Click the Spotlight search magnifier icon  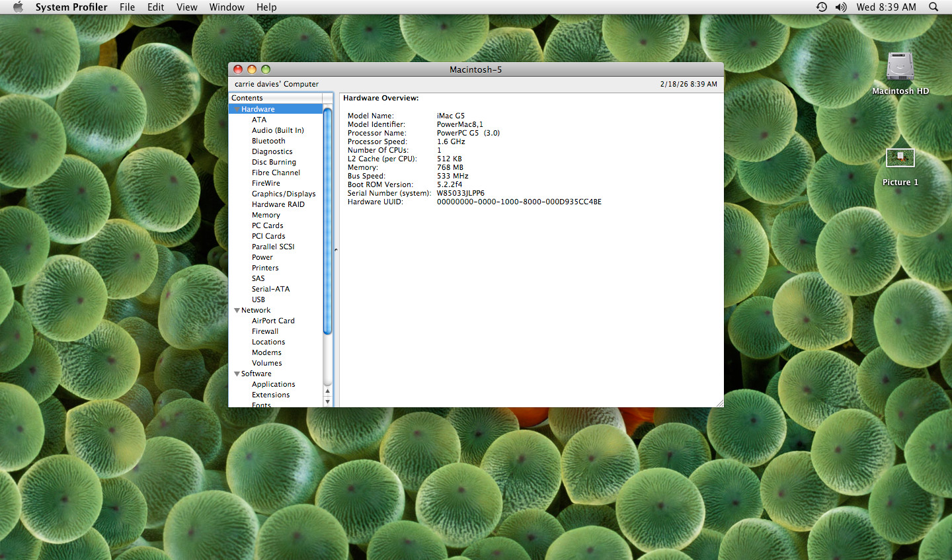tap(933, 7)
